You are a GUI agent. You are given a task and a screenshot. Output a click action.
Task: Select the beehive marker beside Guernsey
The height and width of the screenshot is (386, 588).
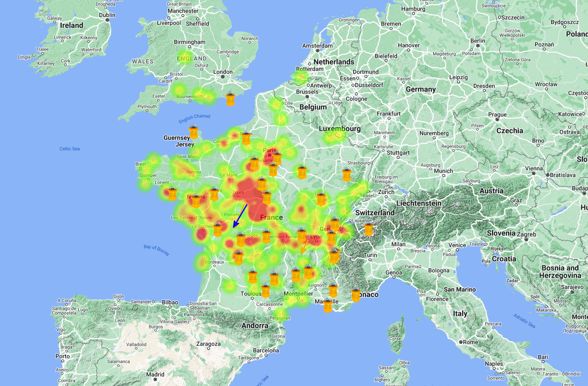(193, 132)
